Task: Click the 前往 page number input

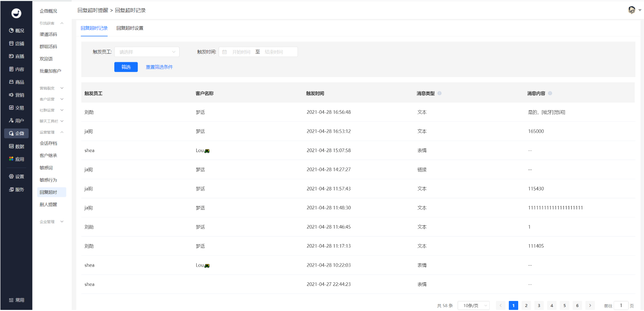Action: pos(621,305)
